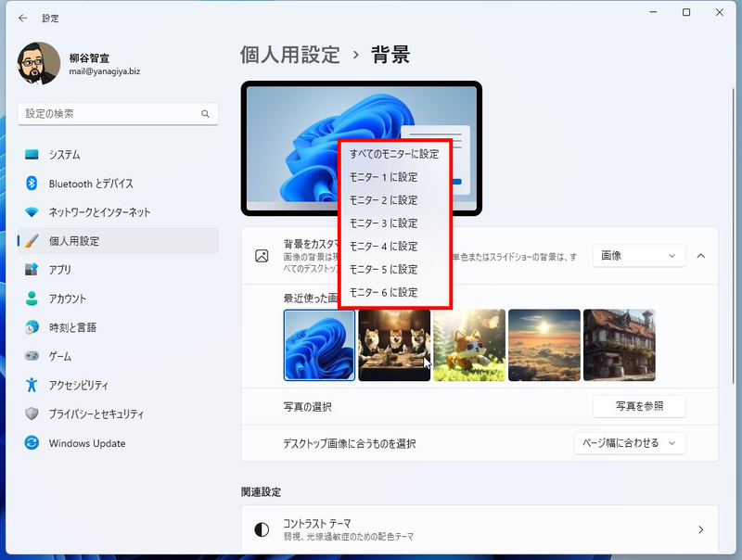742x560 pixels.
Task: Click the ゲーム controller icon
Action: pyautogui.click(x=32, y=356)
